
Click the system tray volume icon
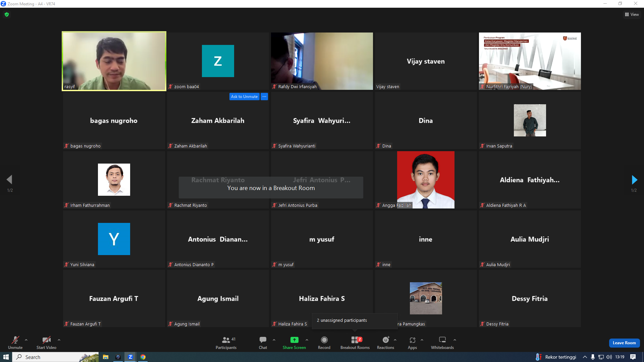pos(609,357)
